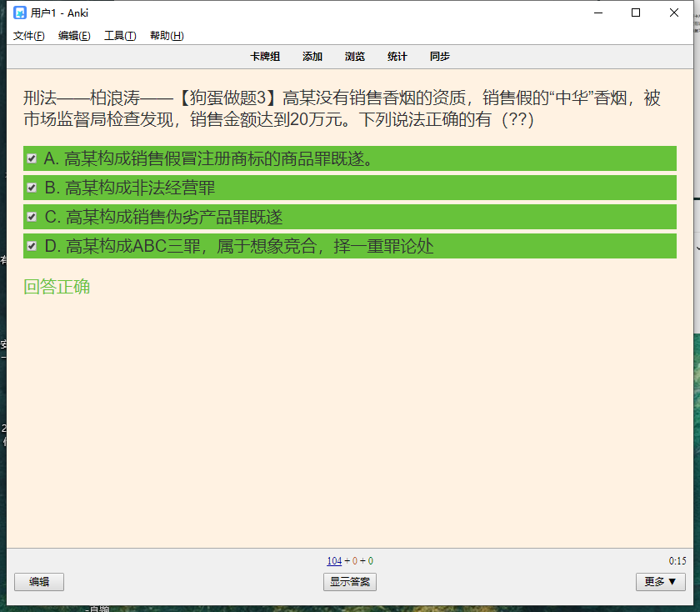Uncheck option B 非法经营罪 checkbox
Image resolution: width=700 pixels, height=612 pixels.
(32, 188)
